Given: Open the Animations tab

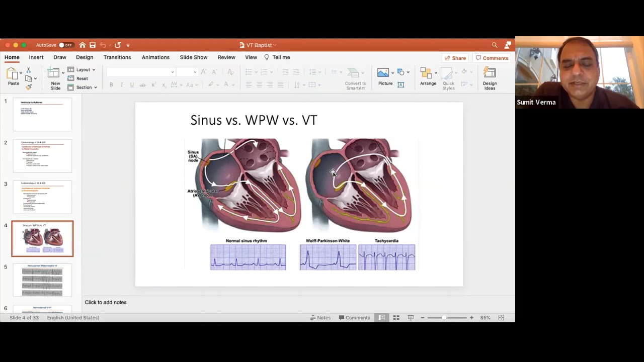Looking at the screenshot, I should (155, 57).
